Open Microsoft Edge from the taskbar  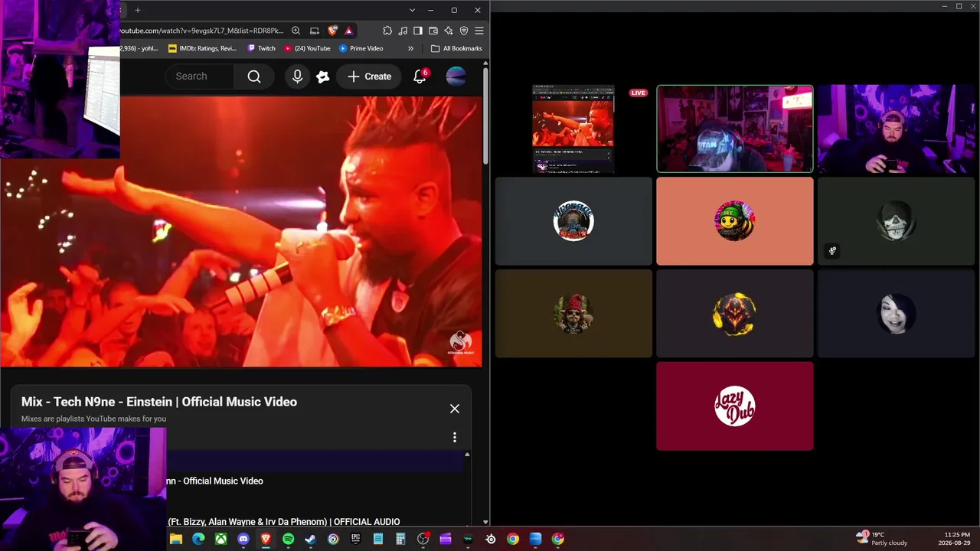(198, 539)
